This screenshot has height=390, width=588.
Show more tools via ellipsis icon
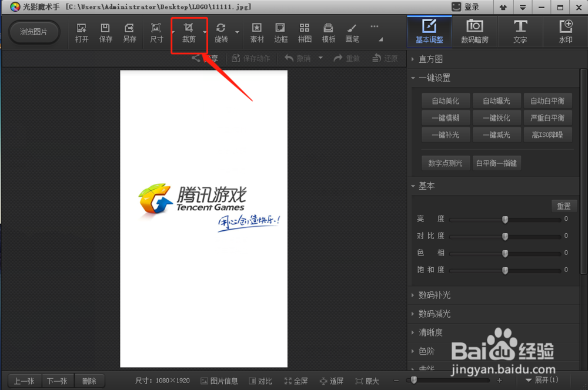pyautogui.click(x=374, y=26)
